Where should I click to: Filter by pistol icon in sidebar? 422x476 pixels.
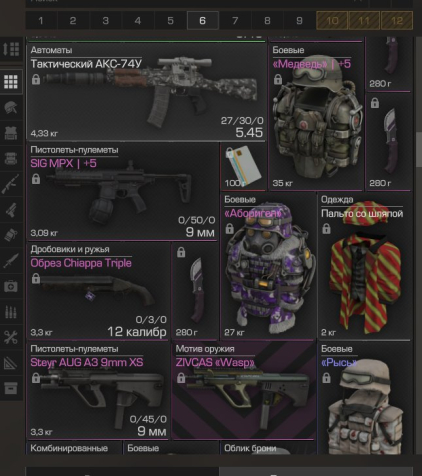coord(11,210)
